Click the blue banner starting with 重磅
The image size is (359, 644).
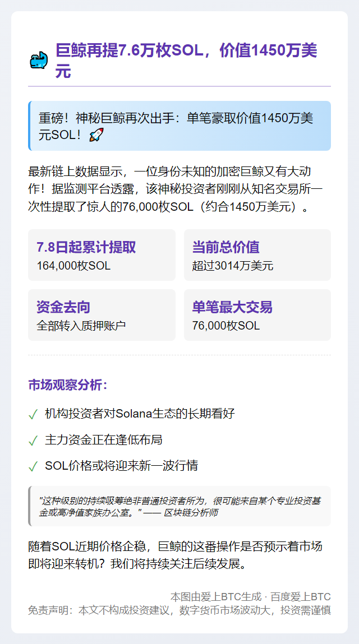pos(179,126)
